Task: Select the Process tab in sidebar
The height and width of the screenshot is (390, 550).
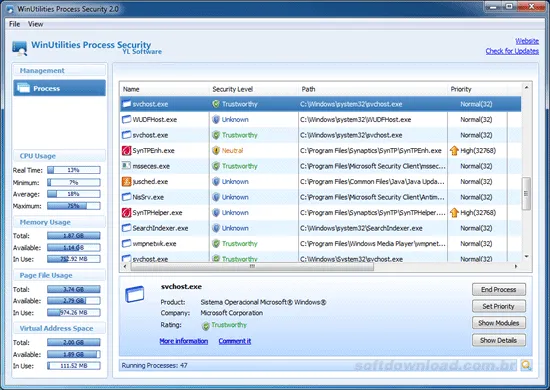Action: point(59,88)
